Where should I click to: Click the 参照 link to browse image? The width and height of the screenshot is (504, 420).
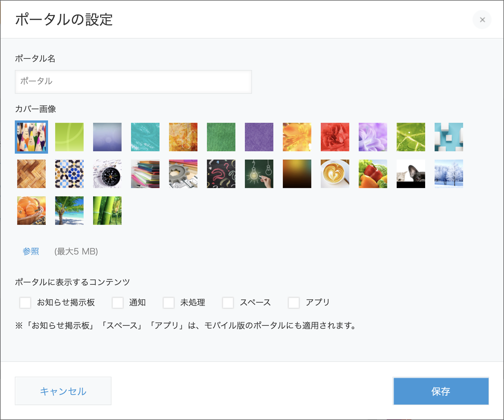pos(31,251)
